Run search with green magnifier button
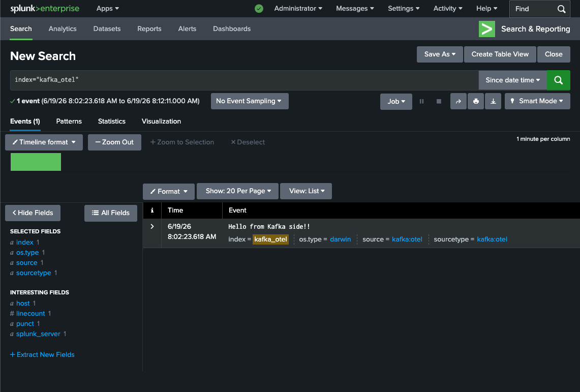 [558, 80]
